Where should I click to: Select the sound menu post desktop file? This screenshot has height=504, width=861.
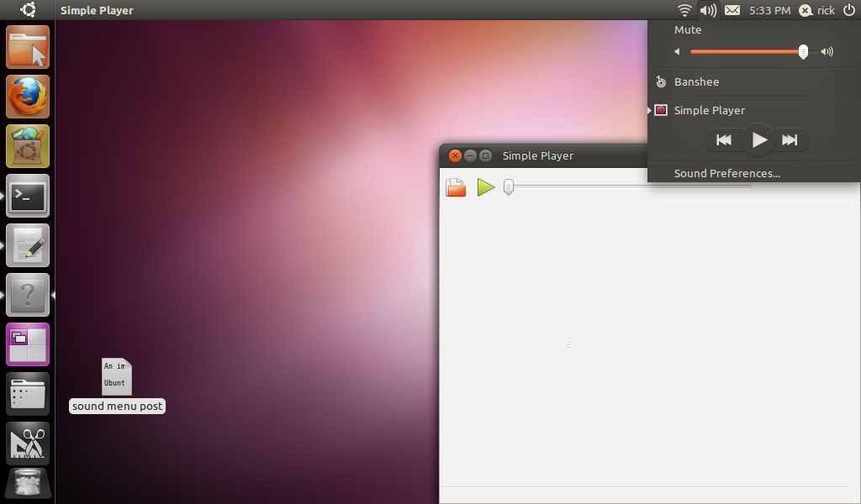117,386
